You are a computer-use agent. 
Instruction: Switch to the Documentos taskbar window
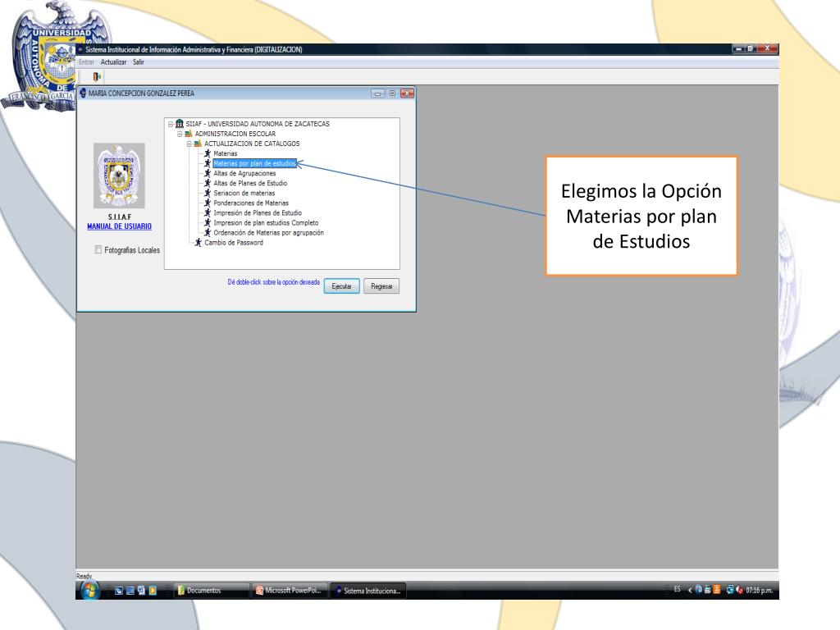tap(212, 591)
